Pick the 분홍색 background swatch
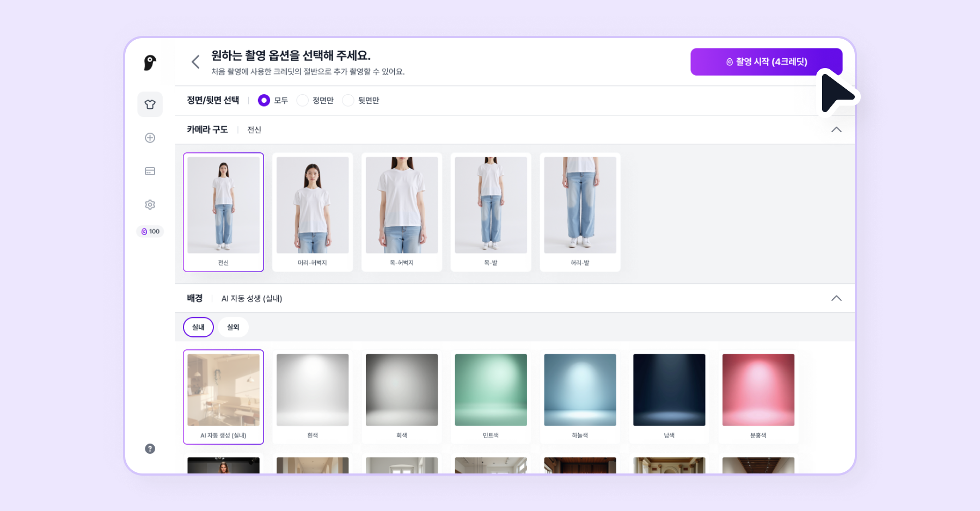Image resolution: width=980 pixels, height=511 pixels. point(758,397)
